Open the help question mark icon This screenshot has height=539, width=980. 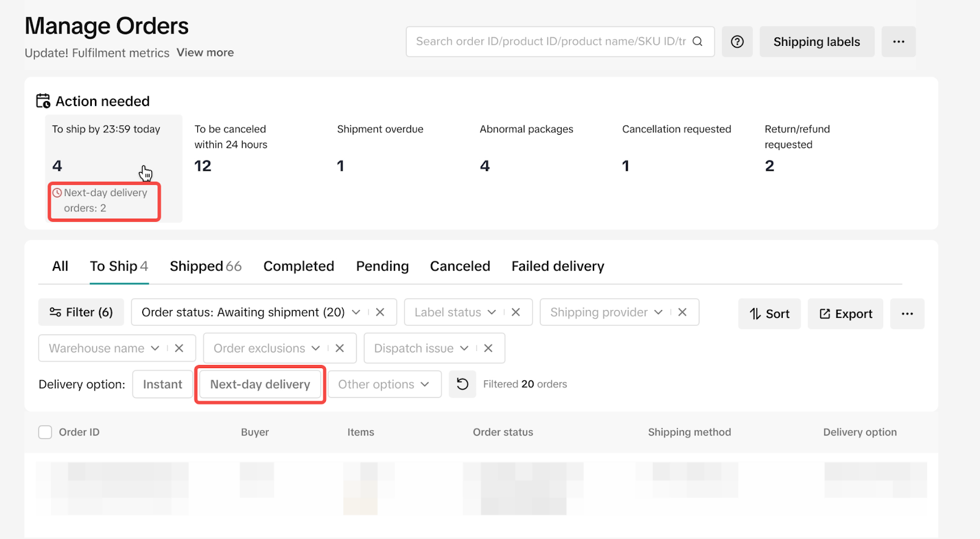[737, 42]
